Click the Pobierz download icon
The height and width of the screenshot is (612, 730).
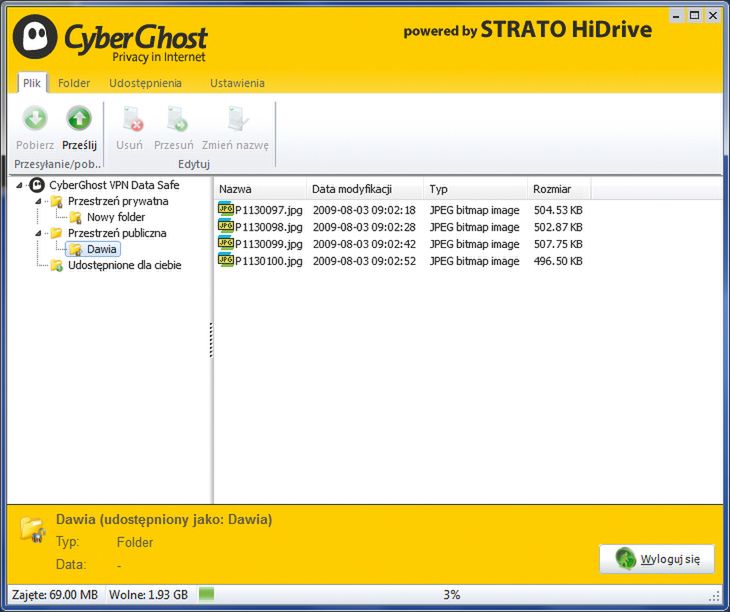tap(35, 119)
